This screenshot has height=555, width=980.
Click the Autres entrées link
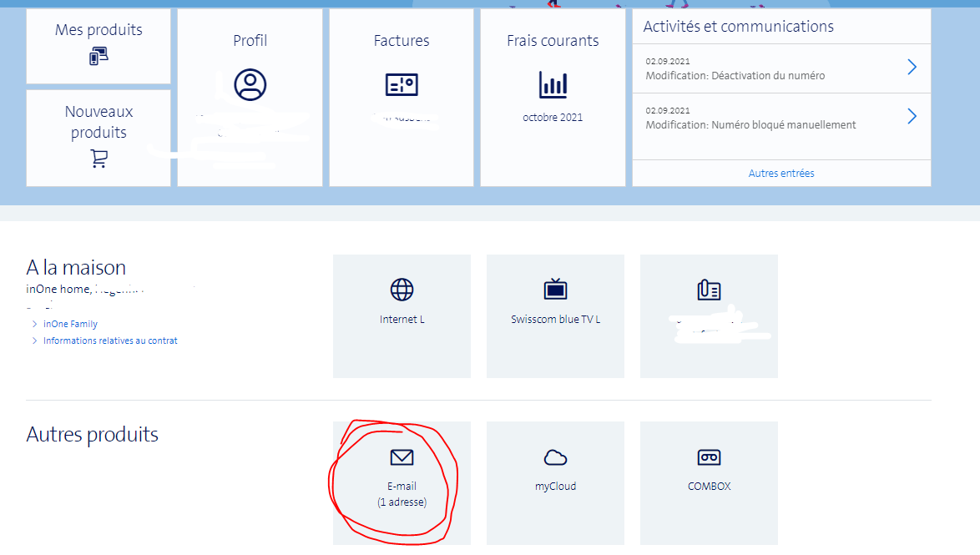pos(781,174)
